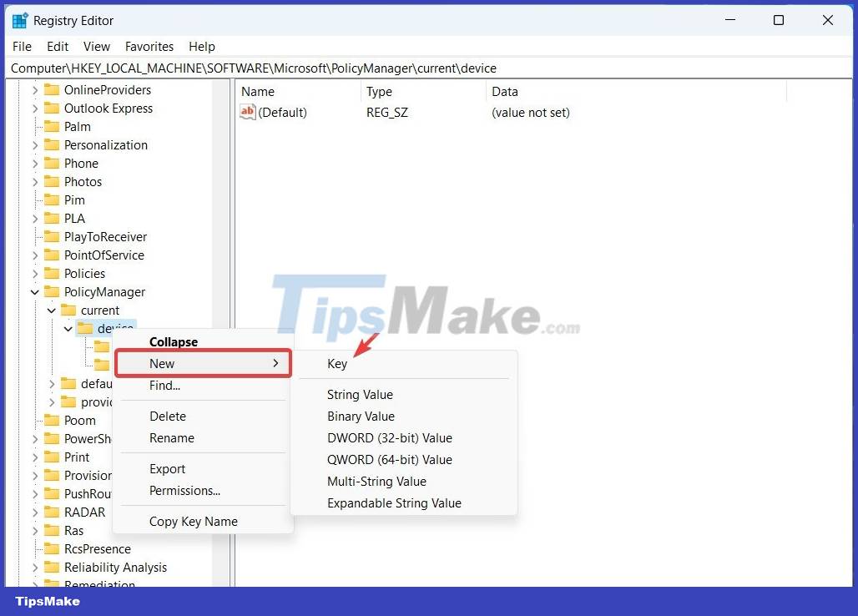The height and width of the screenshot is (616, 858).
Task: Click the Palm folder icon
Action: click(x=52, y=126)
